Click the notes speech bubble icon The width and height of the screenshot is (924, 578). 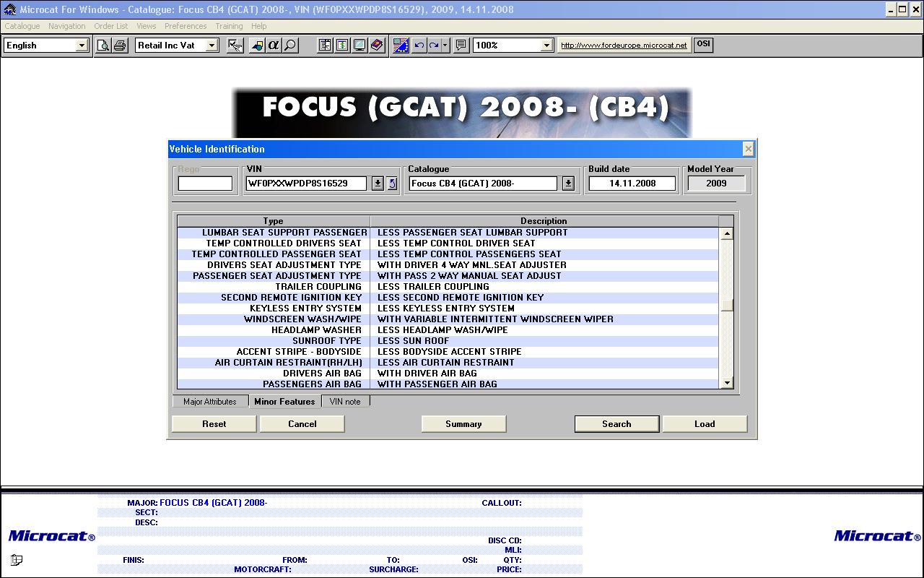click(x=461, y=46)
